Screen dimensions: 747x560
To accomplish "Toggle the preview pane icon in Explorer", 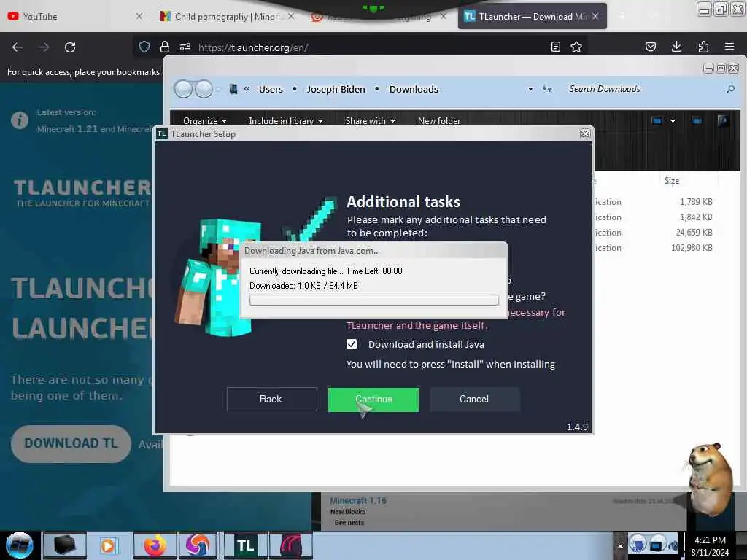I will [697, 120].
